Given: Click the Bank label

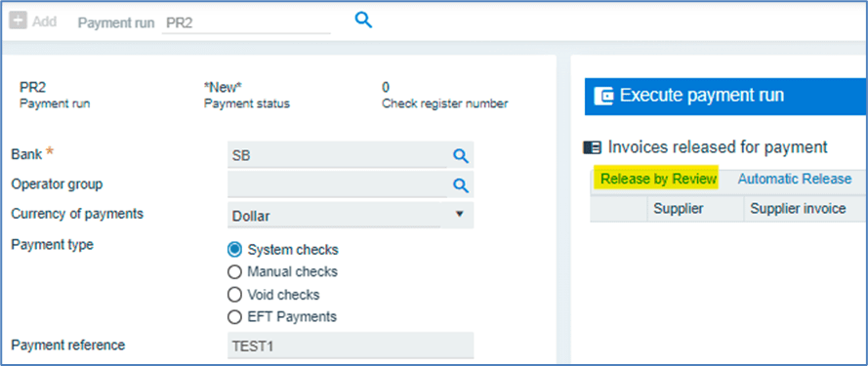Looking at the screenshot, I should pyautogui.click(x=26, y=154).
